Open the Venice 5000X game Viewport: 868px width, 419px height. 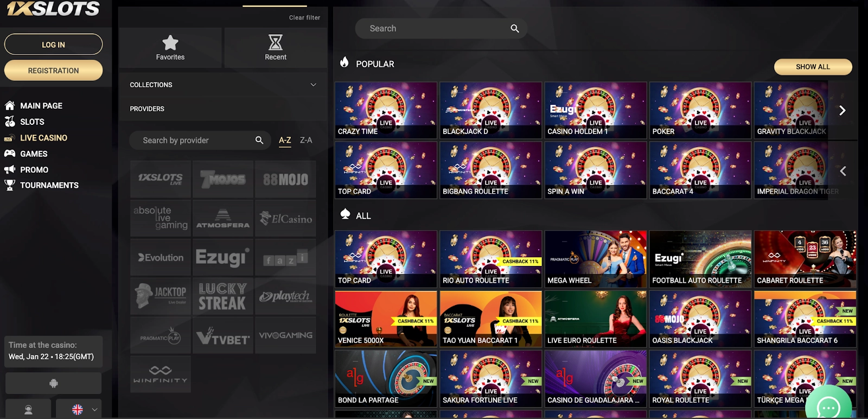pos(386,319)
